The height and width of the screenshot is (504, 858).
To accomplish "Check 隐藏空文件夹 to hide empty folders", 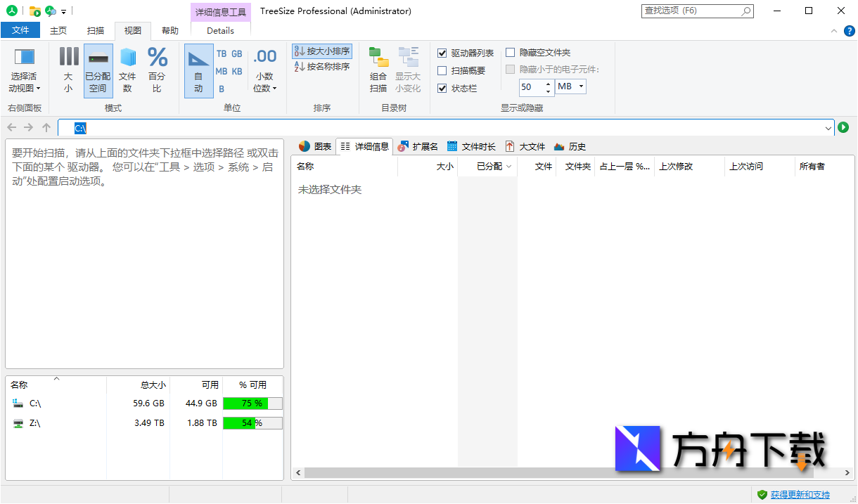I will point(510,52).
